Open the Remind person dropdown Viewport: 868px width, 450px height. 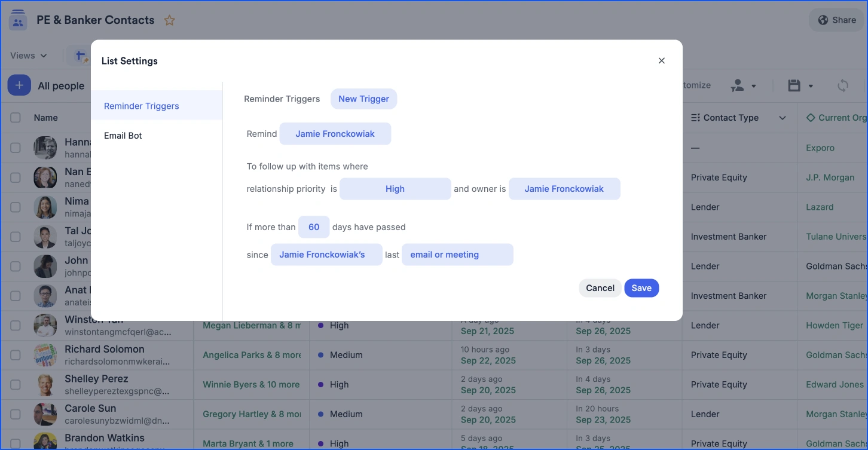point(335,134)
